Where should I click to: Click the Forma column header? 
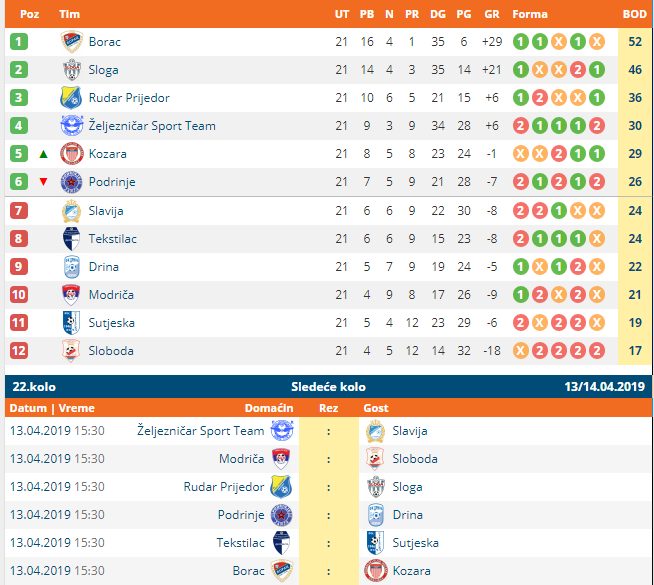530,15
